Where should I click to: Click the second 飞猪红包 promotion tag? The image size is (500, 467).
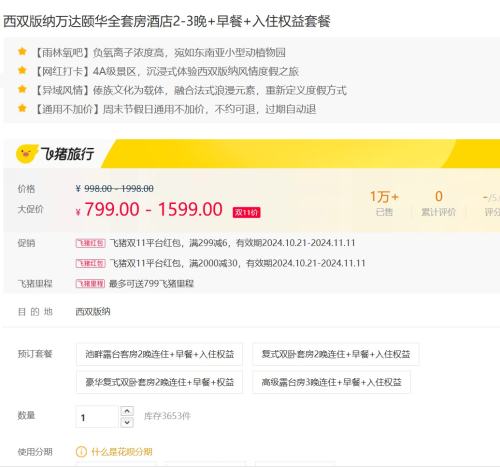(91, 263)
